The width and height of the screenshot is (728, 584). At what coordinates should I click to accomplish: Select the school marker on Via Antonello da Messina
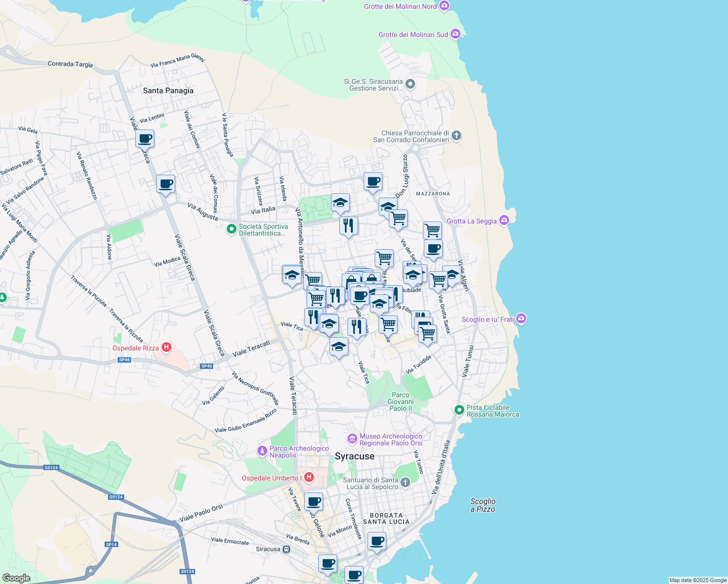pyautogui.click(x=291, y=275)
